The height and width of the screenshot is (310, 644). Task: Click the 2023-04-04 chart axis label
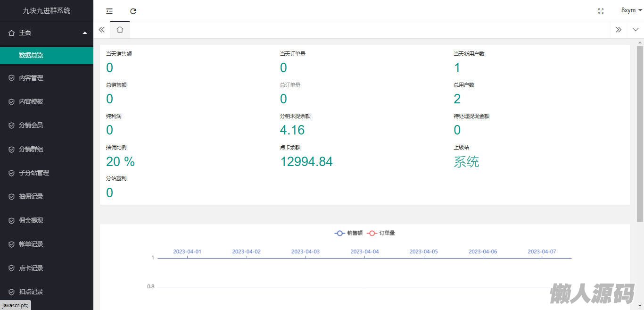tap(364, 251)
